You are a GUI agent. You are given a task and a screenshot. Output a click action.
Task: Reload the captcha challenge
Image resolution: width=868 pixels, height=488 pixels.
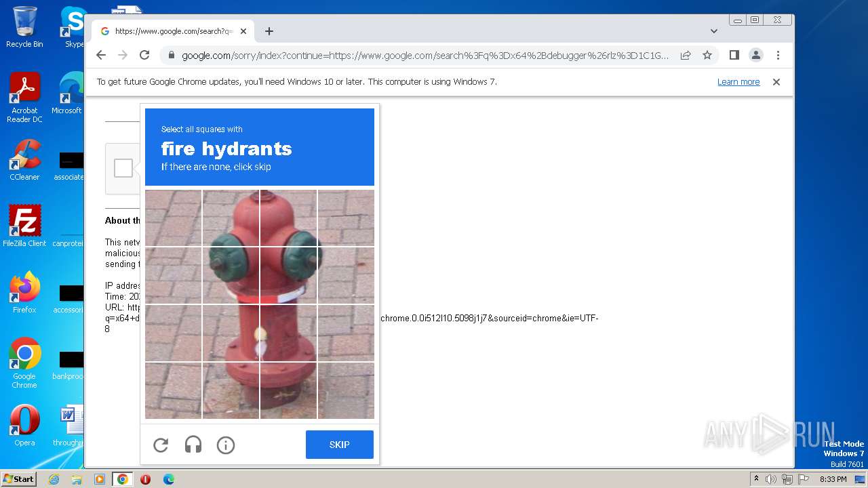(161, 445)
